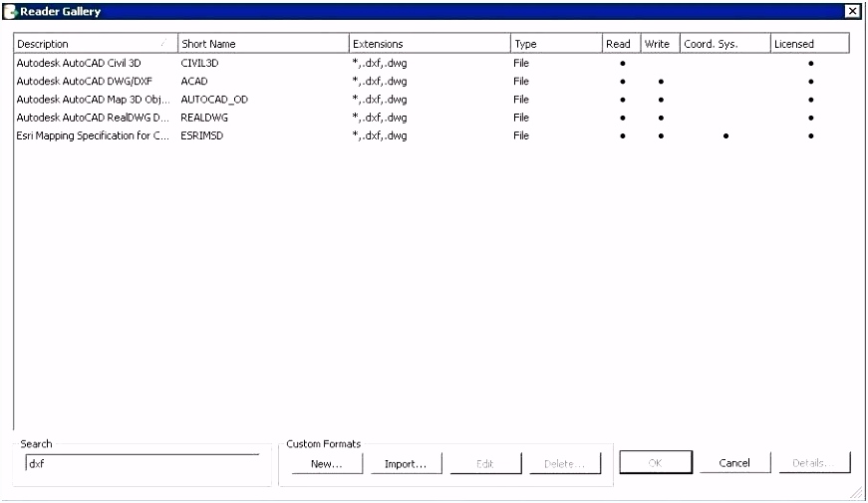Click the Reader Gallery title bar icon
The image size is (868, 503).
(x=10, y=11)
